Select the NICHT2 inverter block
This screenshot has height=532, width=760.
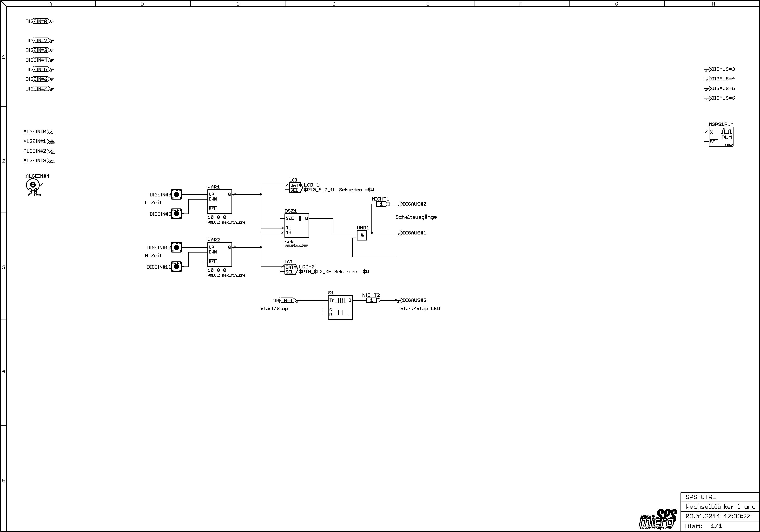372,300
